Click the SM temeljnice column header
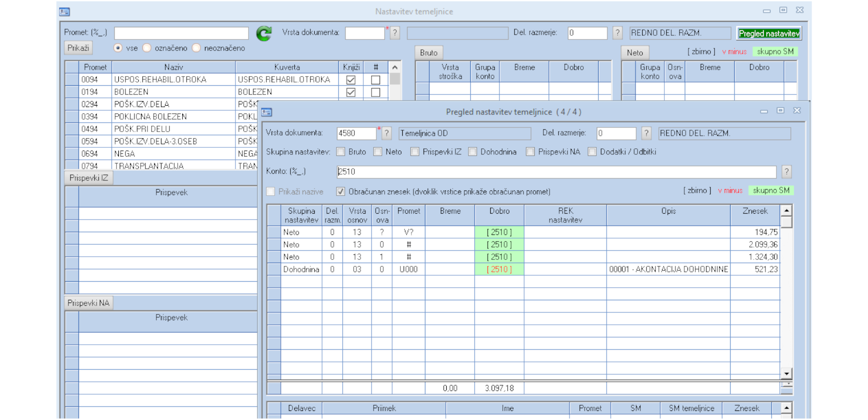Image resolution: width=868 pixels, height=420 pixels. point(691,408)
